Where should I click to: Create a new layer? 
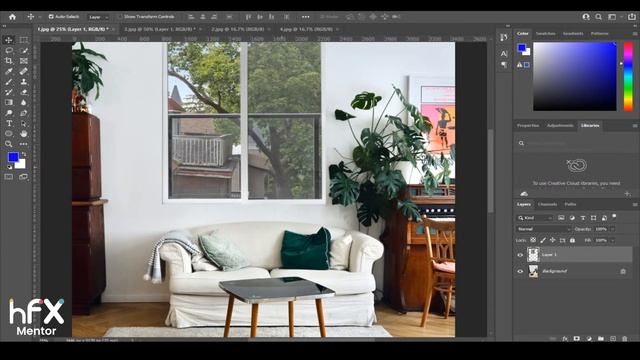point(613,339)
